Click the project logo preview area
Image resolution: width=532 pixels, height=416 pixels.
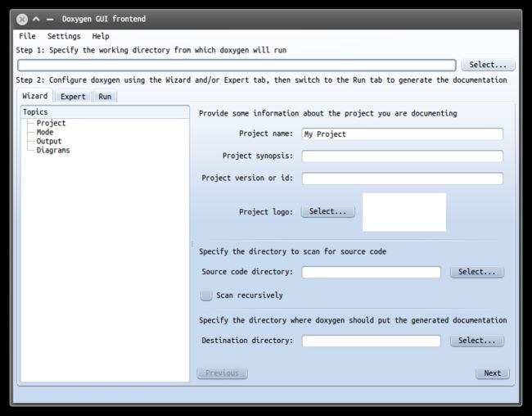404,212
